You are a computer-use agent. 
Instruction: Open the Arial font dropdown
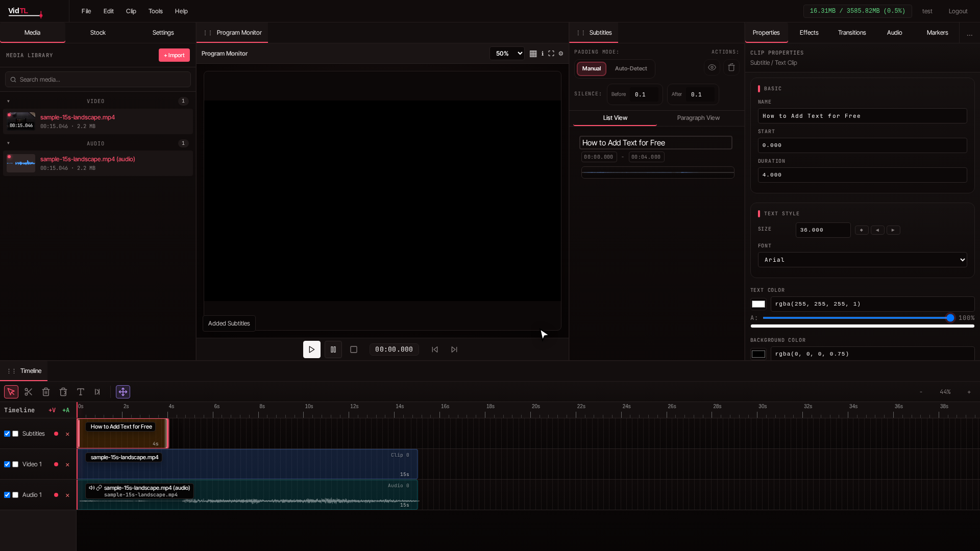tap(863, 260)
